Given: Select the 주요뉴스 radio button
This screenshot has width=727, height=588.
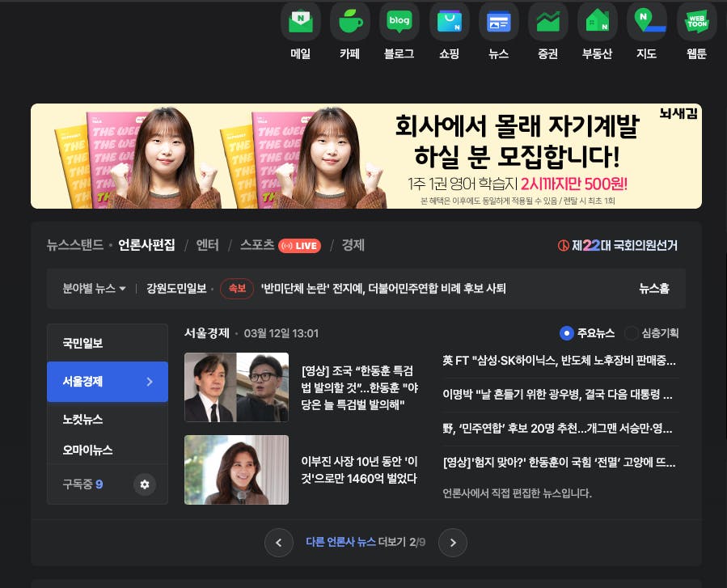Looking at the screenshot, I should tap(567, 333).
